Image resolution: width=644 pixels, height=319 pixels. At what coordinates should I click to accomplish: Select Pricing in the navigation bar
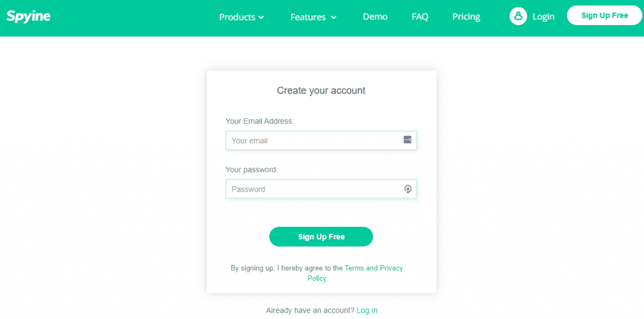[466, 17]
